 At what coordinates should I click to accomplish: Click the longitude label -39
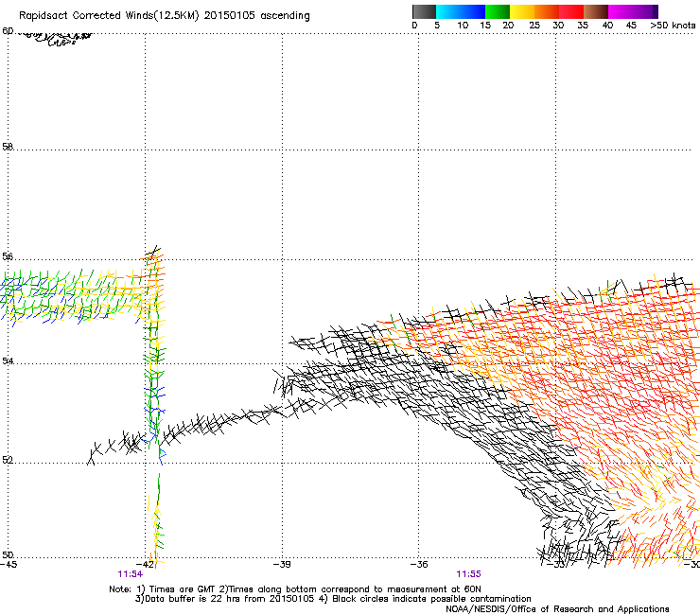[282, 564]
